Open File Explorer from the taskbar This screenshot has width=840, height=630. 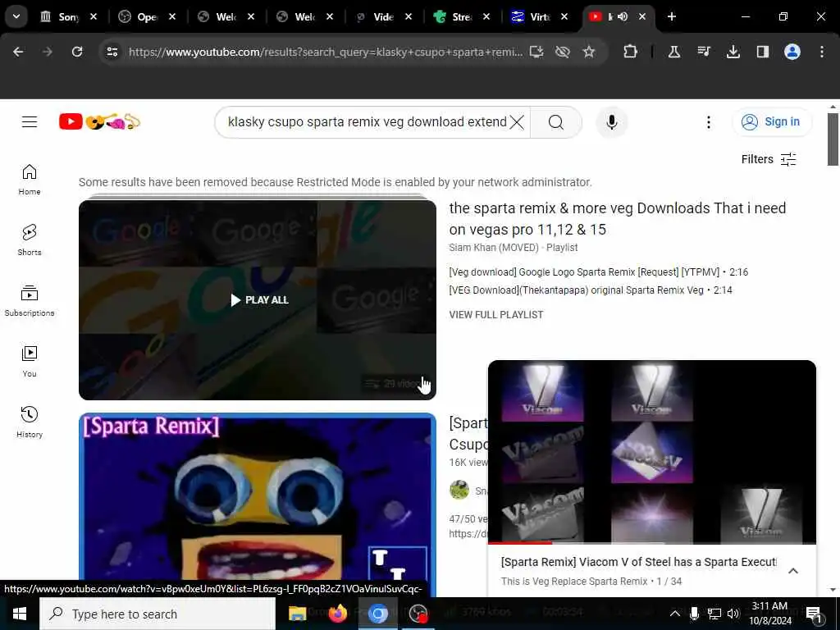(x=297, y=614)
